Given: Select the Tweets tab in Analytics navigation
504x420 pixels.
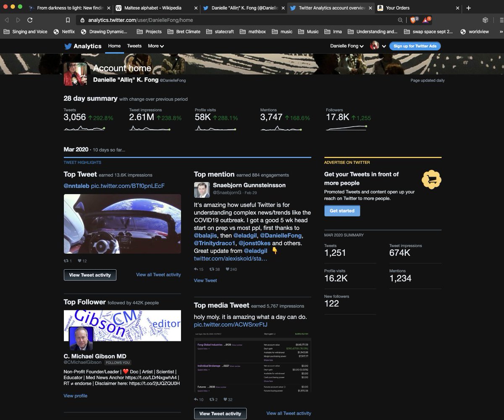Looking at the screenshot, I should point(134,46).
